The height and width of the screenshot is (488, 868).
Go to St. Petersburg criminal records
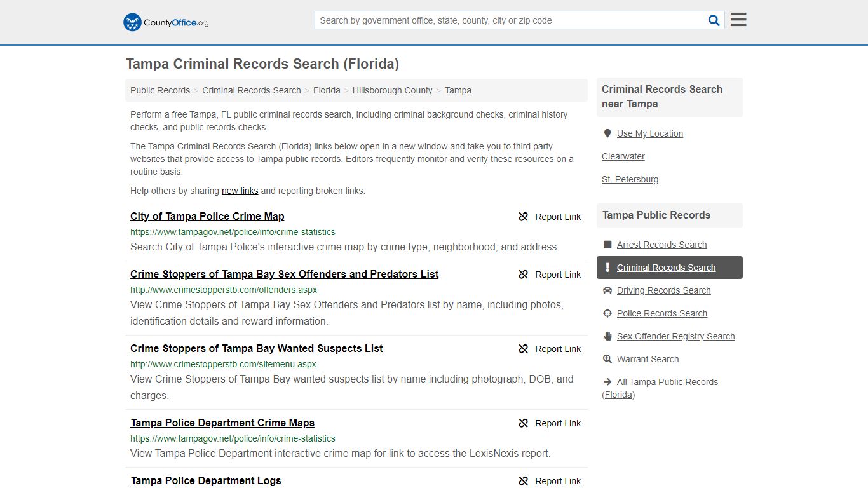click(630, 179)
